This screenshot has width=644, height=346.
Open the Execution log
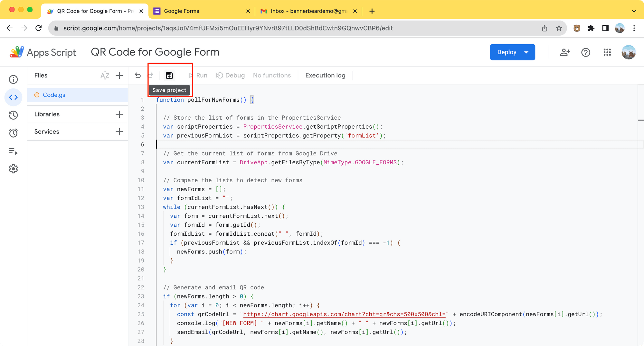(x=325, y=75)
